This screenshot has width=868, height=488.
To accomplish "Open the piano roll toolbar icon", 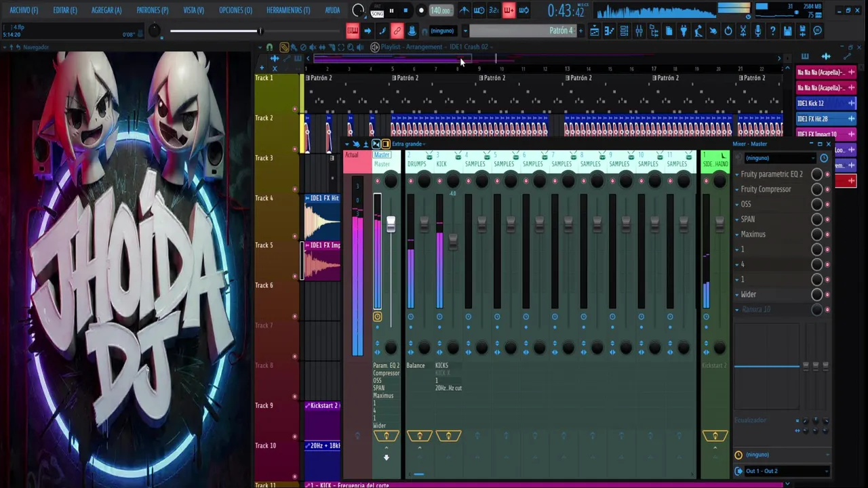I will coord(609,30).
